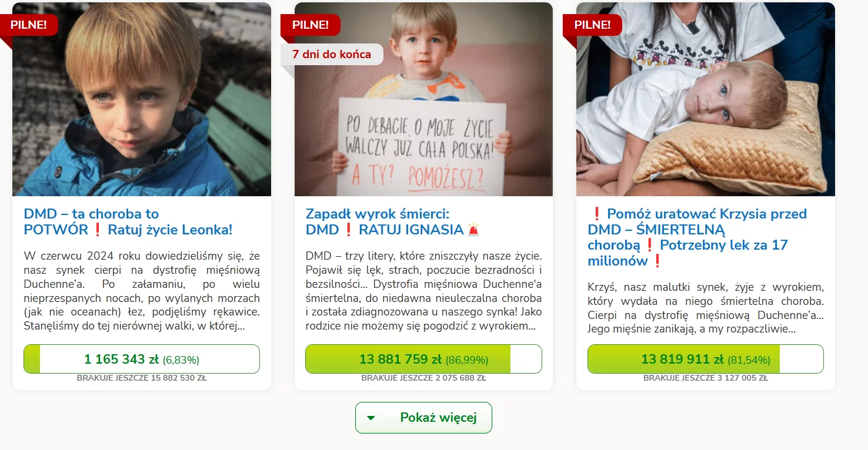Click the dropdown arrow inside Pokaż więcej

(x=371, y=418)
